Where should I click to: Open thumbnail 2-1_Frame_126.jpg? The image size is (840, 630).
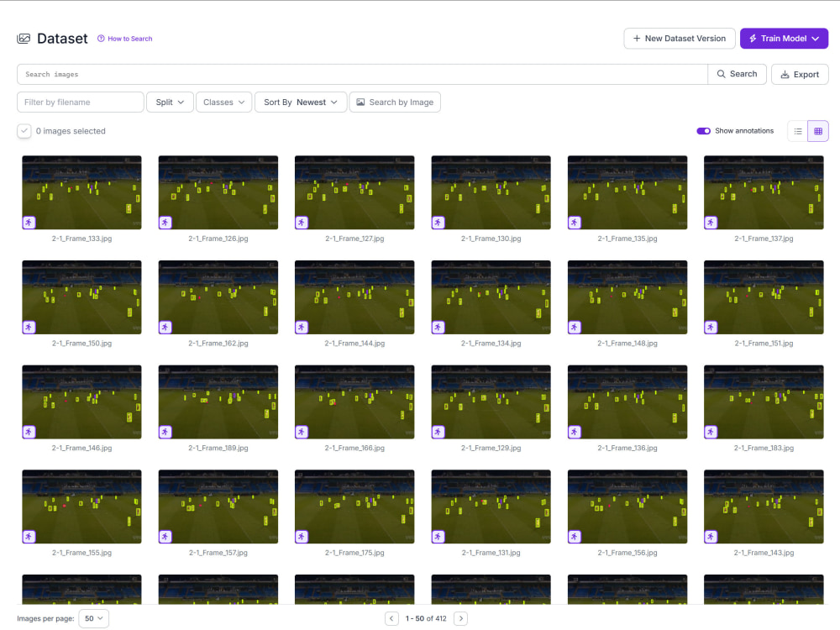218,192
